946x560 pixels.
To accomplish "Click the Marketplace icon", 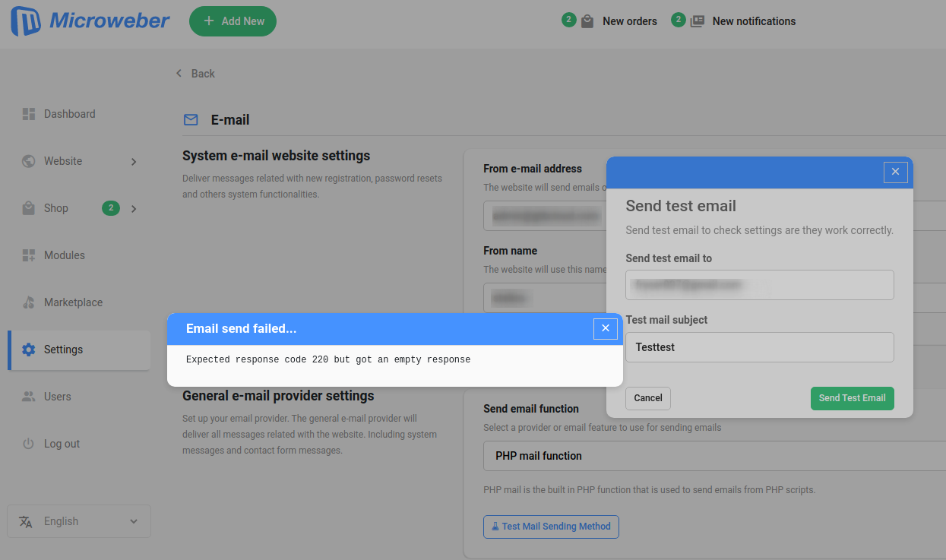I will coord(28,302).
